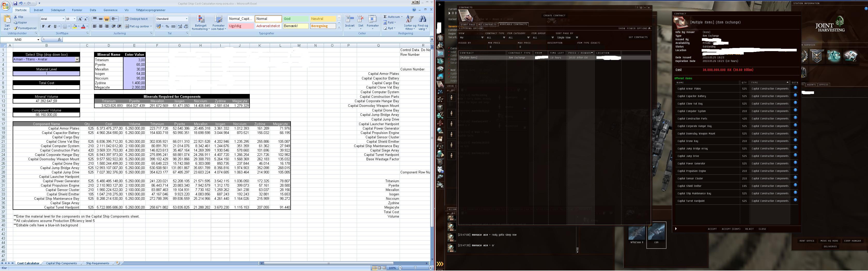The height and width of the screenshot is (271, 868).
Task: Open Formater som tabel gallery
Action: (218, 22)
